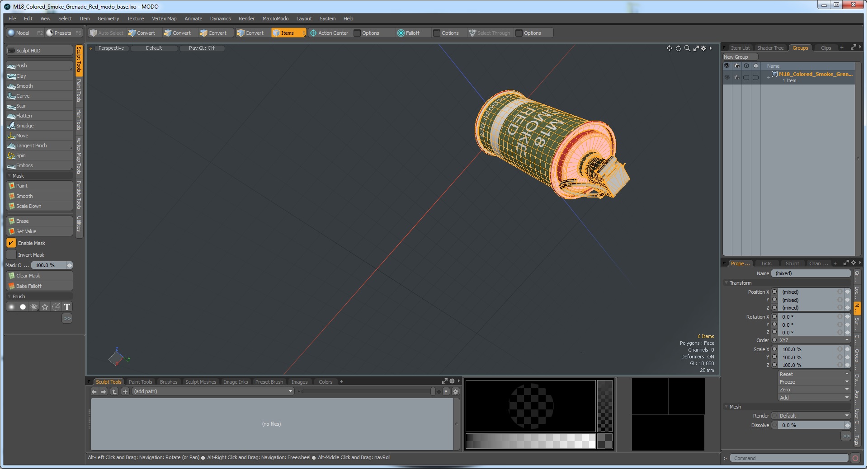Viewport: 868px width, 470px height.
Task: Open the Perspective viewport type button
Action: click(111, 48)
